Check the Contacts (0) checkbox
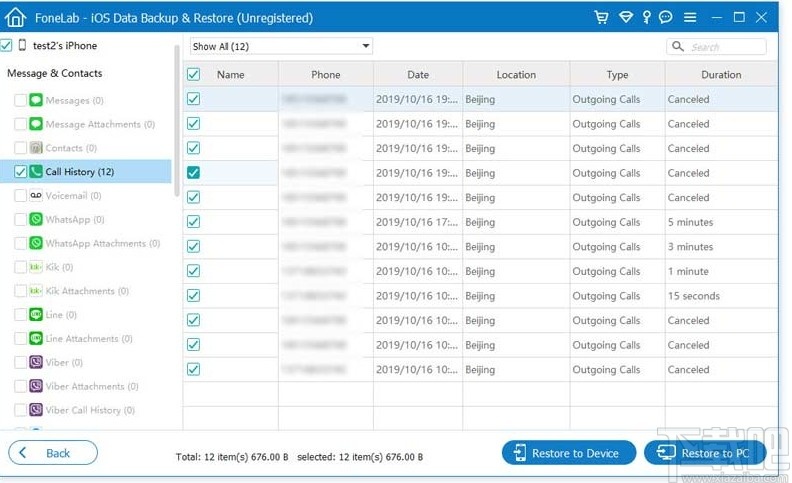This screenshot has width=792, height=483. click(20, 148)
